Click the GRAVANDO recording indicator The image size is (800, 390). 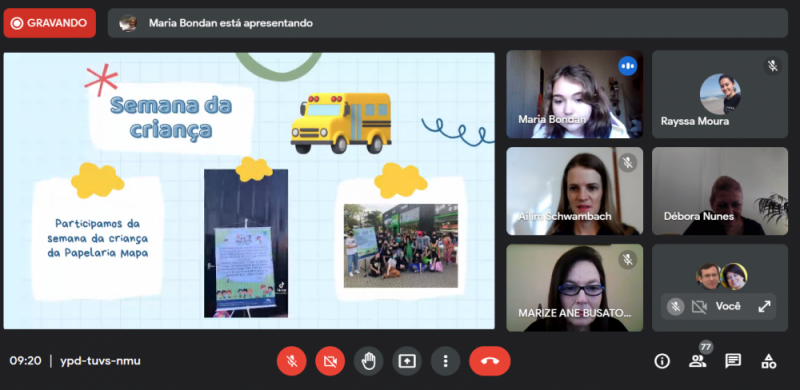(x=49, y=23)
